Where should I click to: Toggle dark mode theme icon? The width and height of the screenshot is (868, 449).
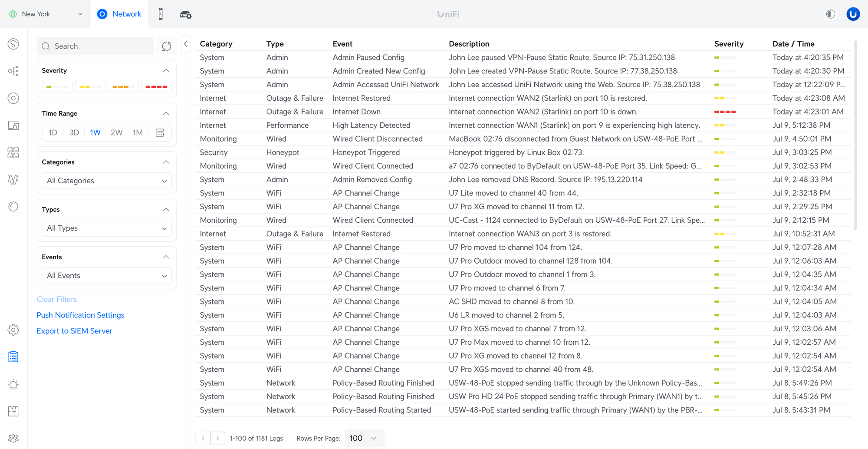(830, 14)
